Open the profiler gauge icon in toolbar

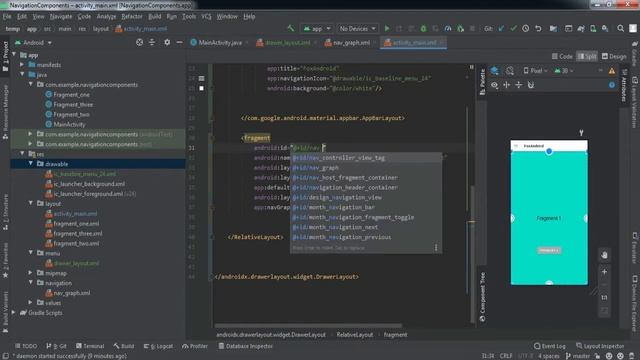448,29
